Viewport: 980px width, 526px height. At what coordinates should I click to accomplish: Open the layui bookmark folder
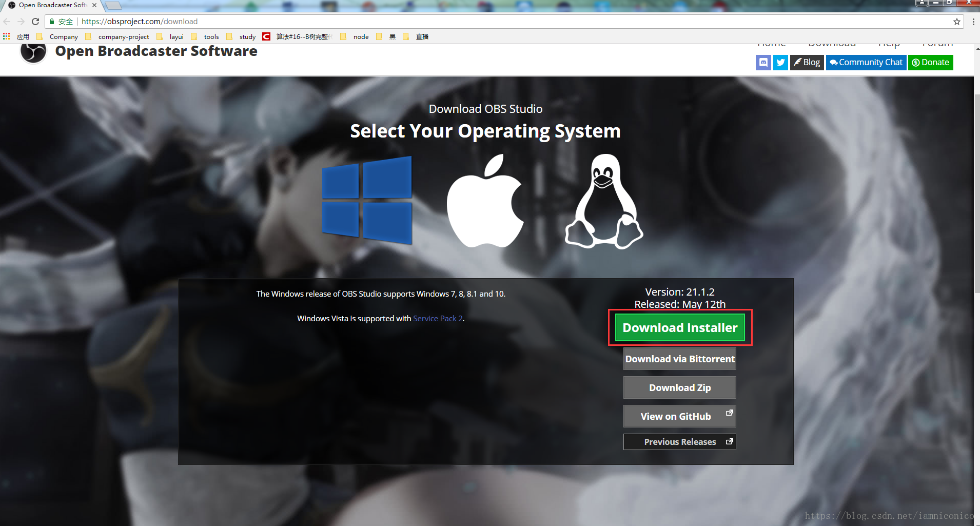tap(170, 36)
